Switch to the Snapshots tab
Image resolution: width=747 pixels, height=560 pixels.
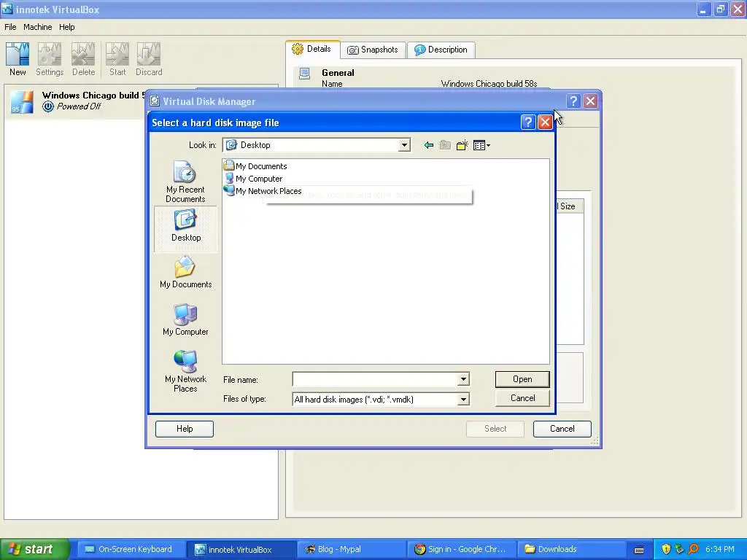tap(373, 50)
